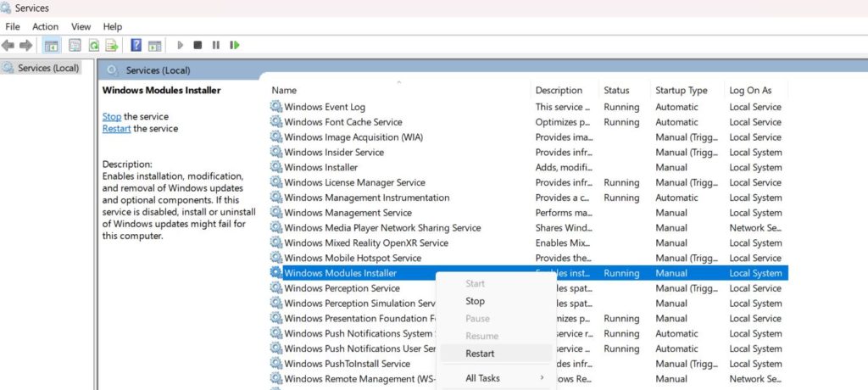
Task: Open the View menu in menu bar
Action: (x=81, y=26)
